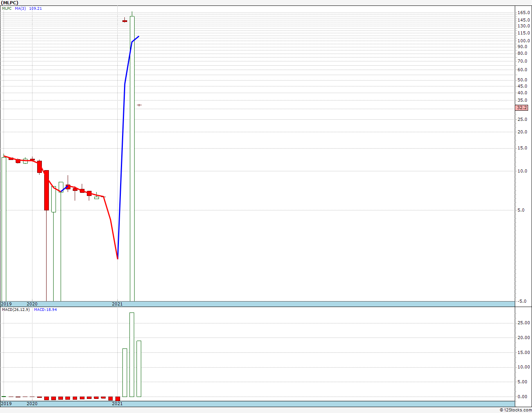Click the small red candle near 145
This screenshot has height=413, width=532.
125,21
